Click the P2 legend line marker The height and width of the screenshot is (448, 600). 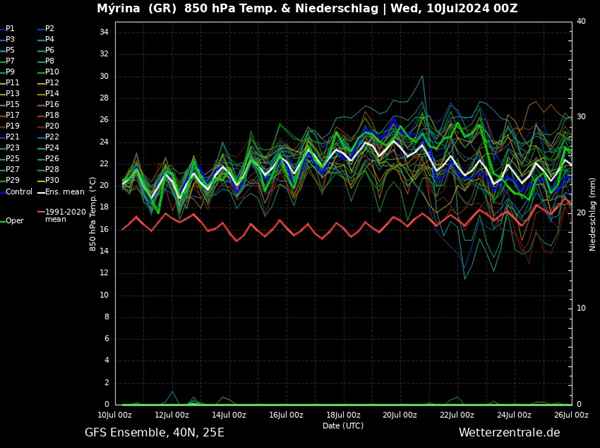coord(38,28)
